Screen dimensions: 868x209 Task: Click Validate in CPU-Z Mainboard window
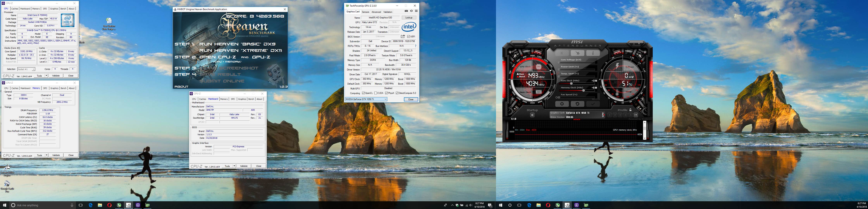[x=244, y=166]
